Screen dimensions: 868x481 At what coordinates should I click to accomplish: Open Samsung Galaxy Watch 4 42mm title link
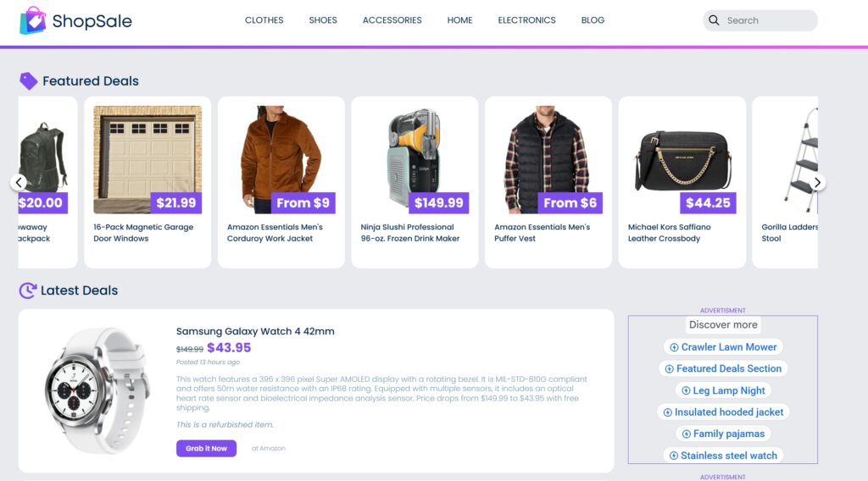click(255, 331)
